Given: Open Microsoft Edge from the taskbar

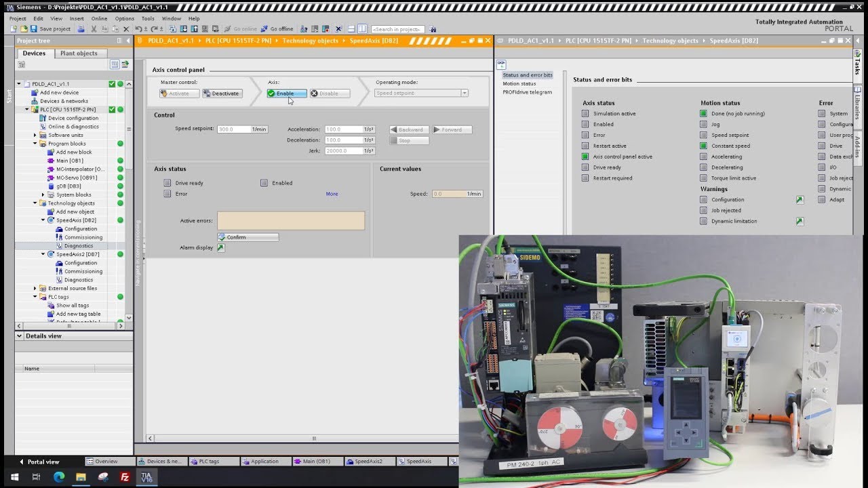Looking at the screenshot, I should pyautogui.click(x=58, y=477).
